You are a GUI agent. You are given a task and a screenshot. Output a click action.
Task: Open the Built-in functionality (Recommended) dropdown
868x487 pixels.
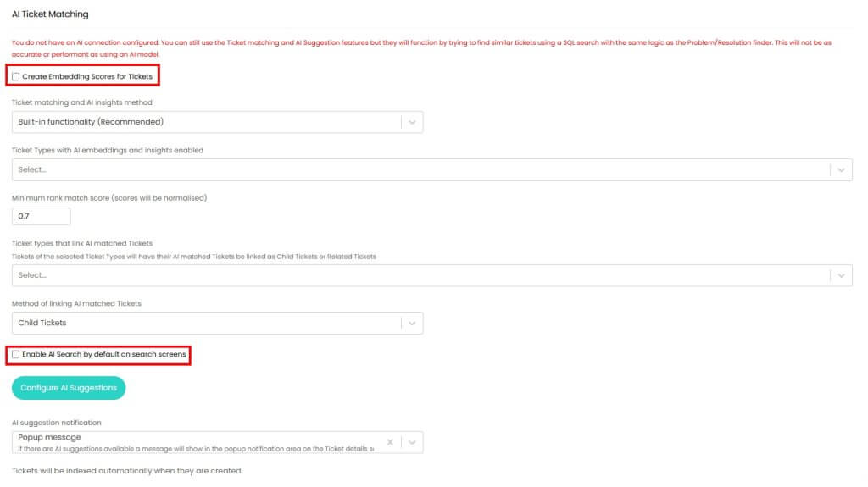[x=203, y=122]
